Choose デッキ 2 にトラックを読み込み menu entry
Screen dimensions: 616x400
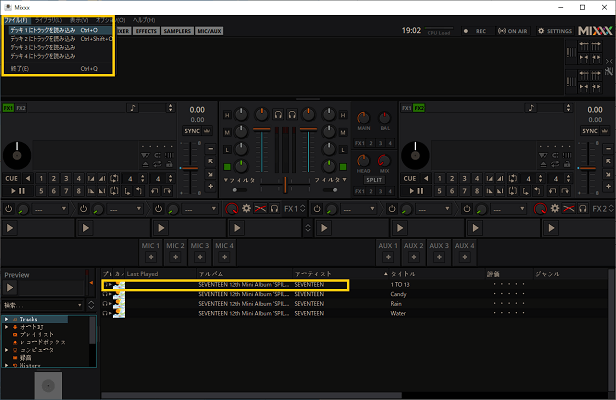(60, 39)
